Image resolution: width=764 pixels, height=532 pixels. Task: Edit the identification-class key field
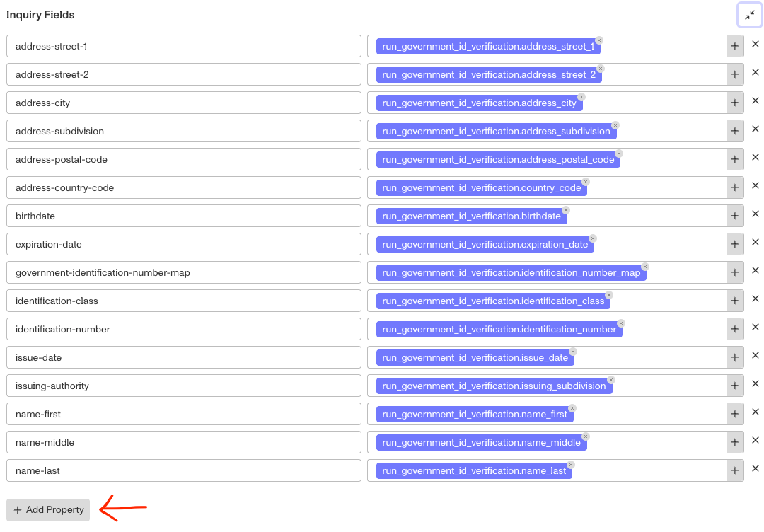[184, 301]
